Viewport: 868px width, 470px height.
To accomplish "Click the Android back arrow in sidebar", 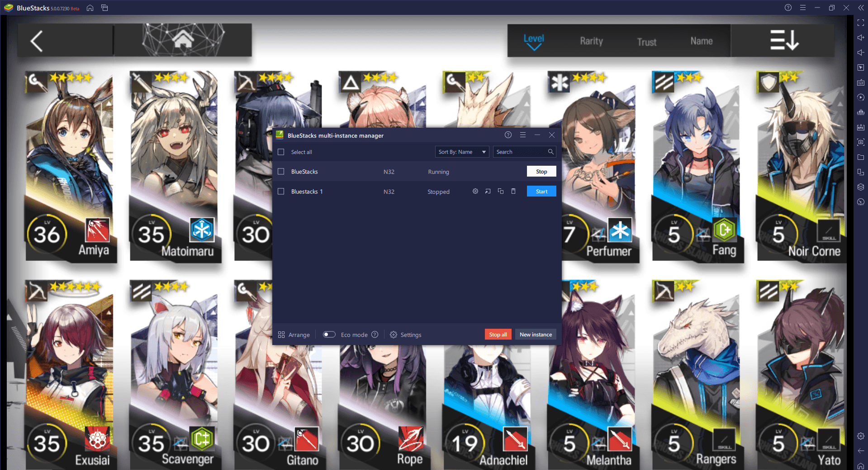I will coord(861,451).
